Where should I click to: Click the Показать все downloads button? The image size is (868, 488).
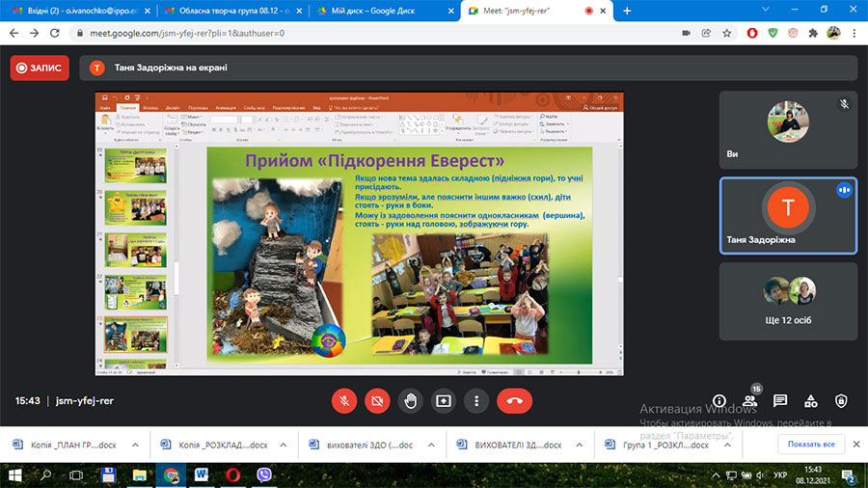pos(811,445)
